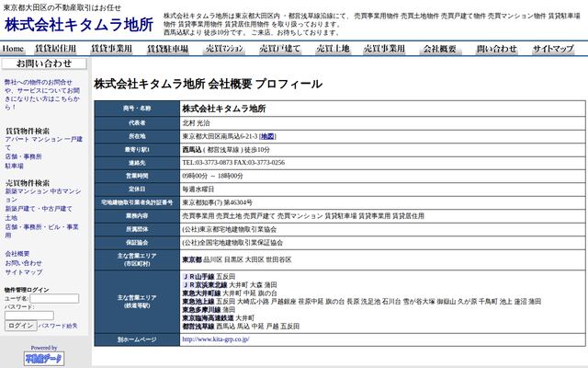588x368 pixels.
Task: Focus the パスワード input field
Action: tap(29, 316)
